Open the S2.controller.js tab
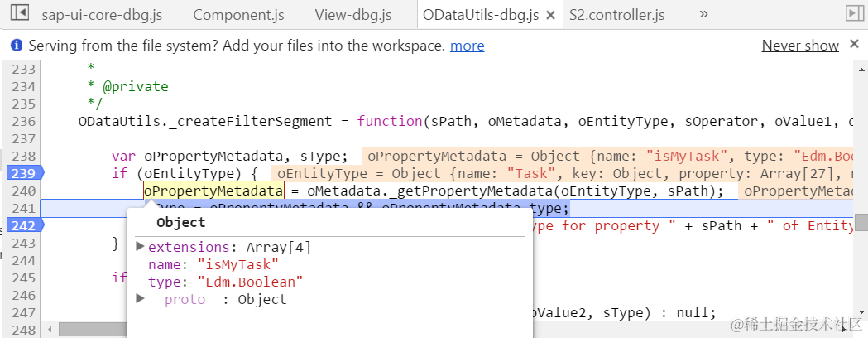 tap(616, 15)
